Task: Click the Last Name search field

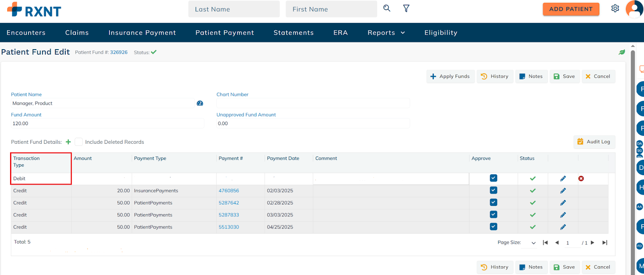Action: pyautogui.click(x=234, y=9)
